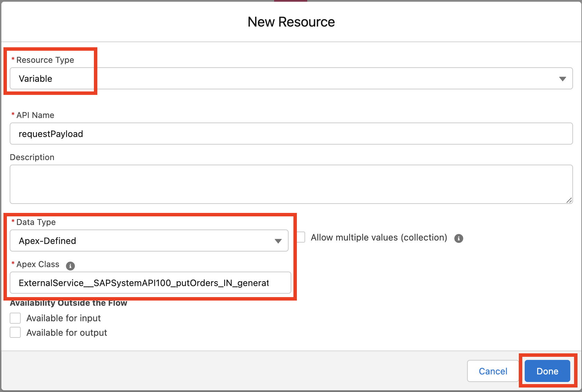Click the Available for output label text

tap(67, 333)
